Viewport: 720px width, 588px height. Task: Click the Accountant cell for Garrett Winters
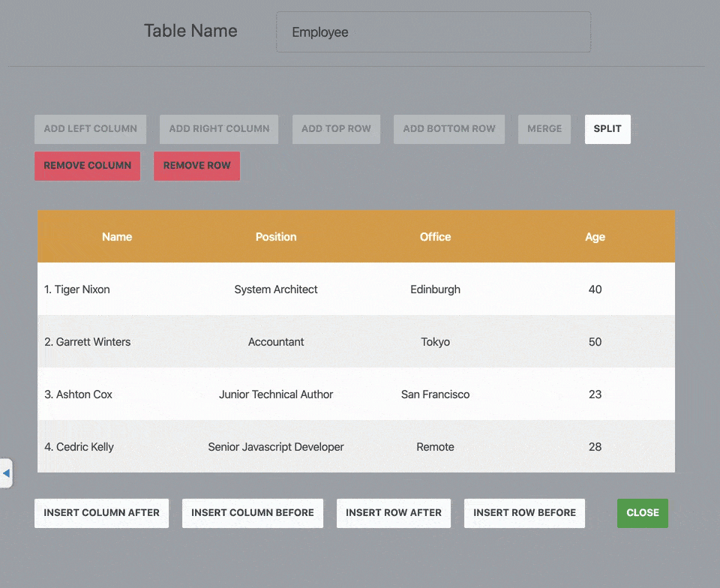[x=276, y=341]
